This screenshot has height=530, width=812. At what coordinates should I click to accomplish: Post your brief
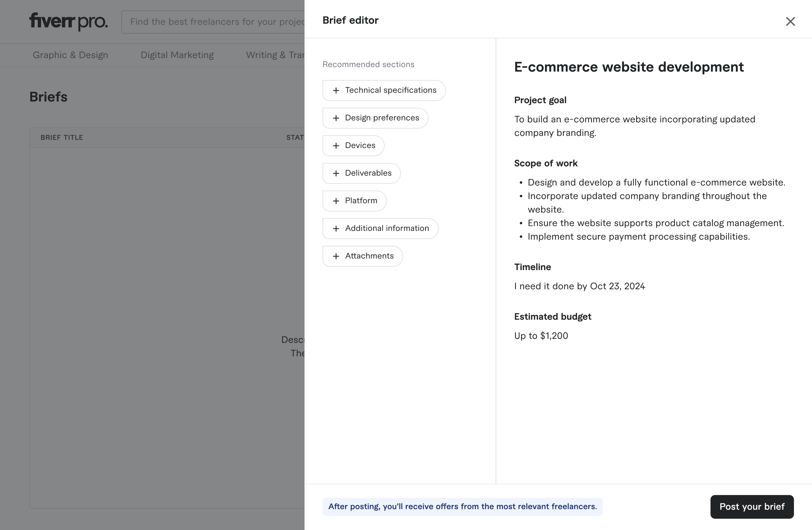tap(752, 507)
